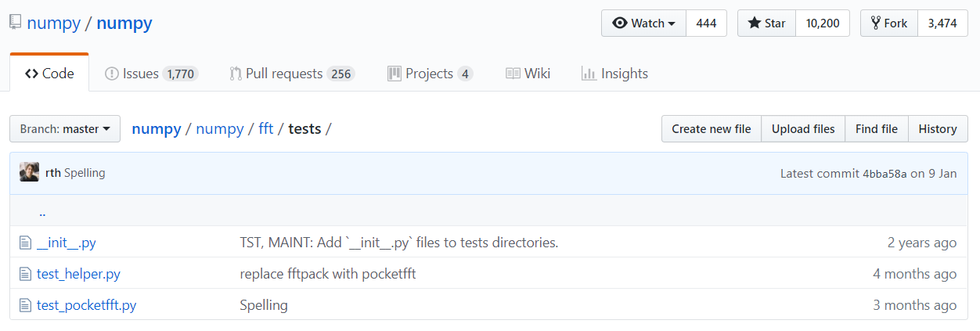The width and height of the screenshot is (980, 331).
Task: Open the commit History button
Action: click(938, 129)
